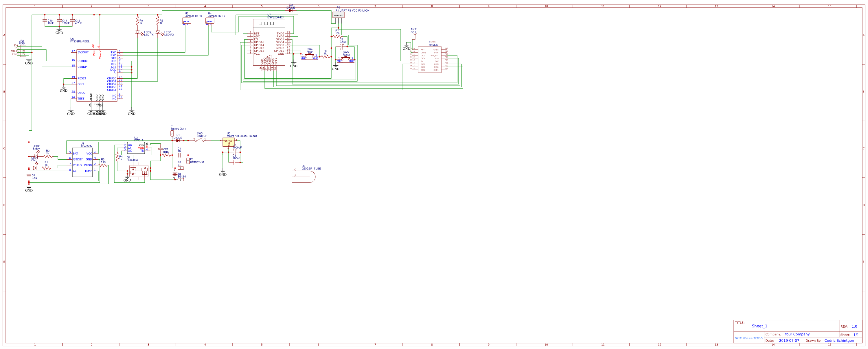Click the Sheet_1 title text
This screenshot has height=349, width=868.
click(759, 326)
